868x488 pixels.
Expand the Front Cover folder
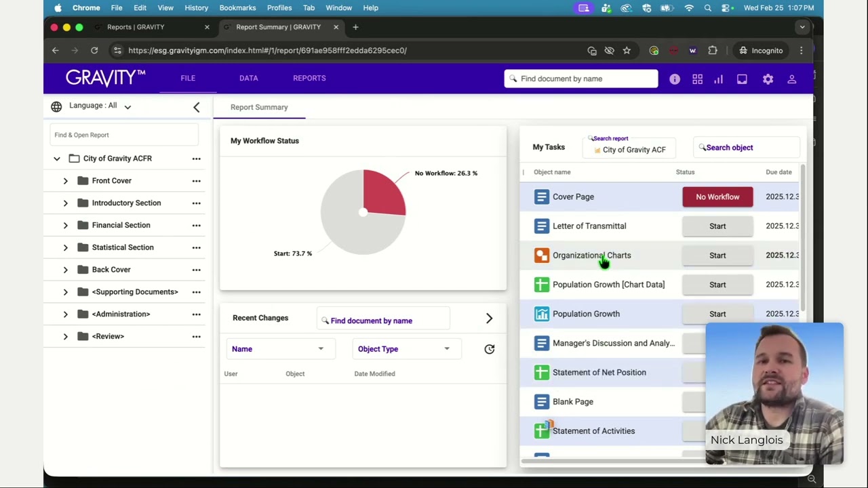coord(65,181)
